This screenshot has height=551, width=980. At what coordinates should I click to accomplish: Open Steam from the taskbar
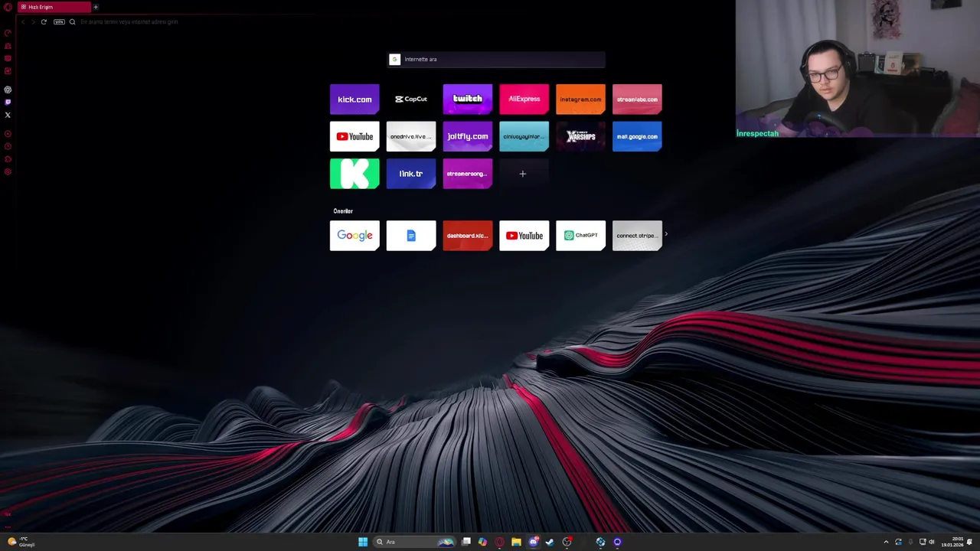[x=550, y=542]
